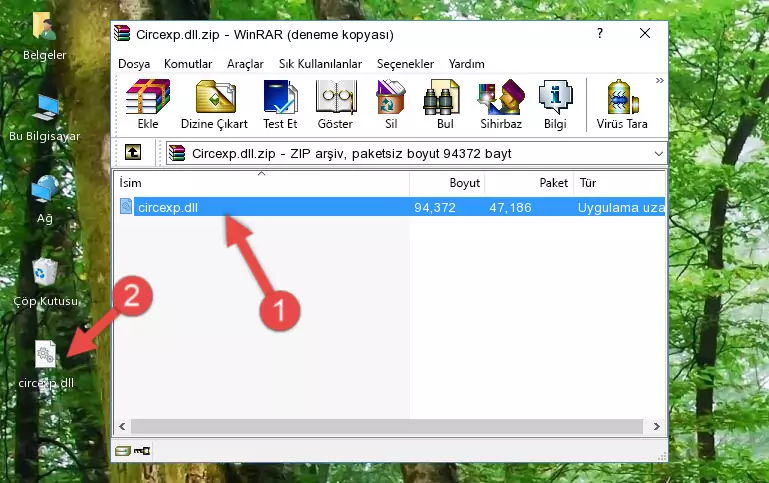The width and height of the screenshot is (769, 483).
Task: Click the circexp.dll file icon in list
Action: pyautogui.click(x=126, y=206)
